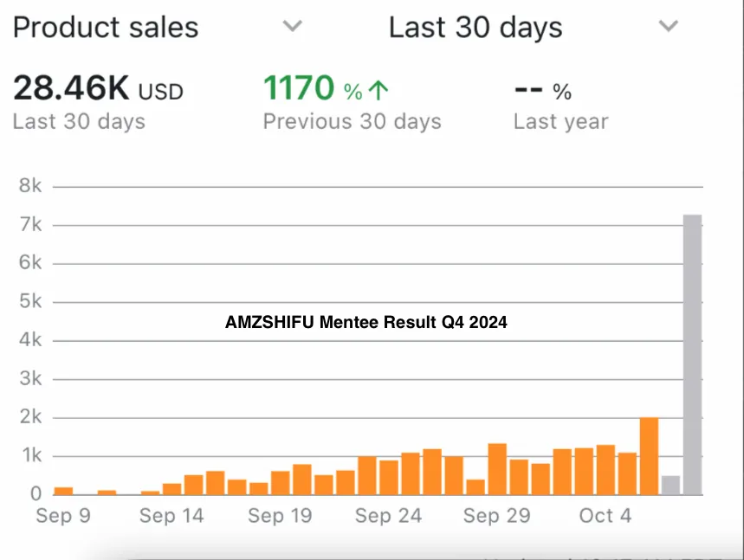The image size is (744, 560).
Task: Select the short gray bar in chart
Action: point(670,486)
